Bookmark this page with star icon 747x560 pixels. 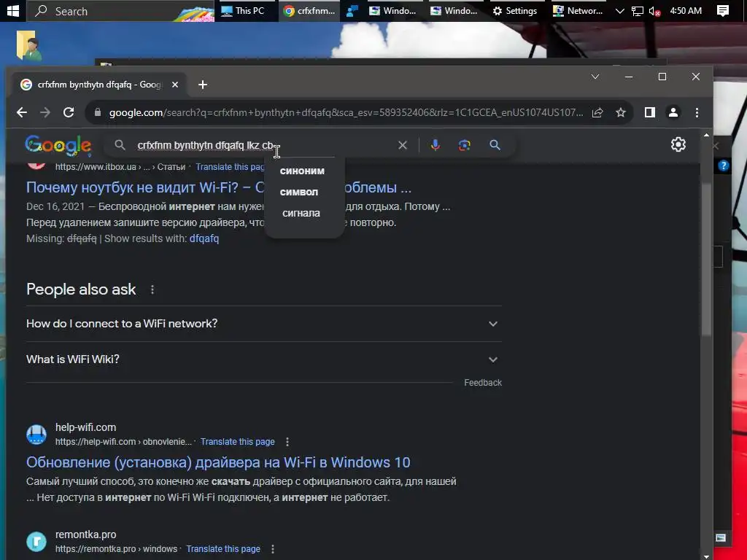coord(620,112)
